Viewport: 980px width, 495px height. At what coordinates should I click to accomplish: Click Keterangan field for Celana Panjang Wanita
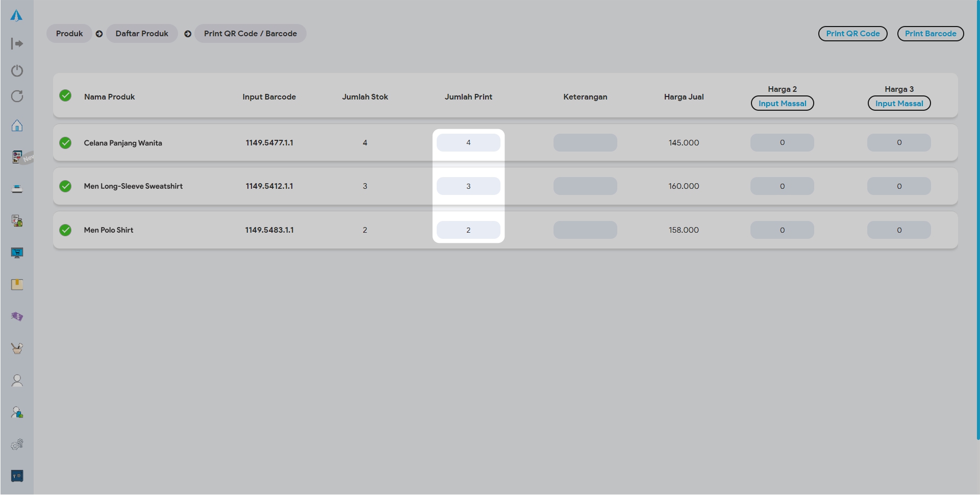pyautogui.click(x=585, y=143)
